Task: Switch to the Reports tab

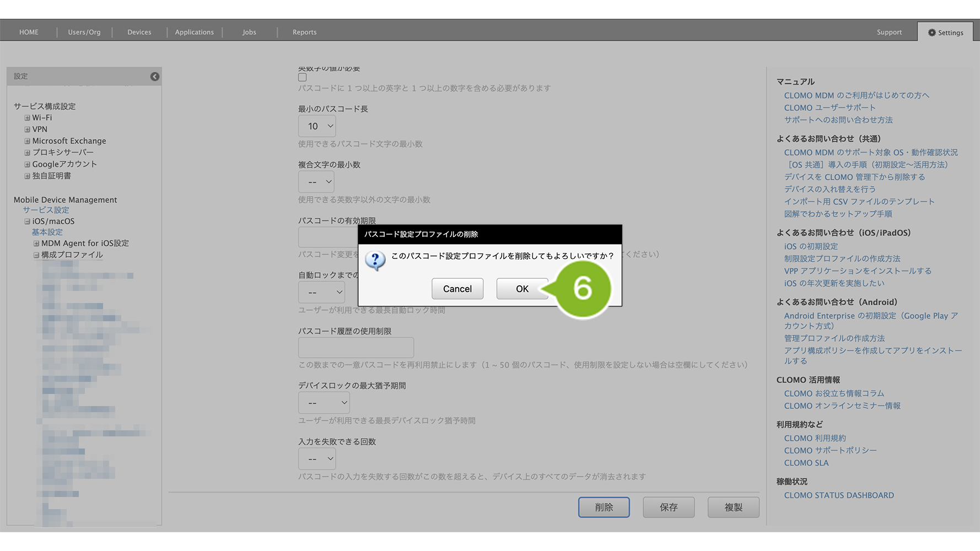Action: click(x=304, y=33)
